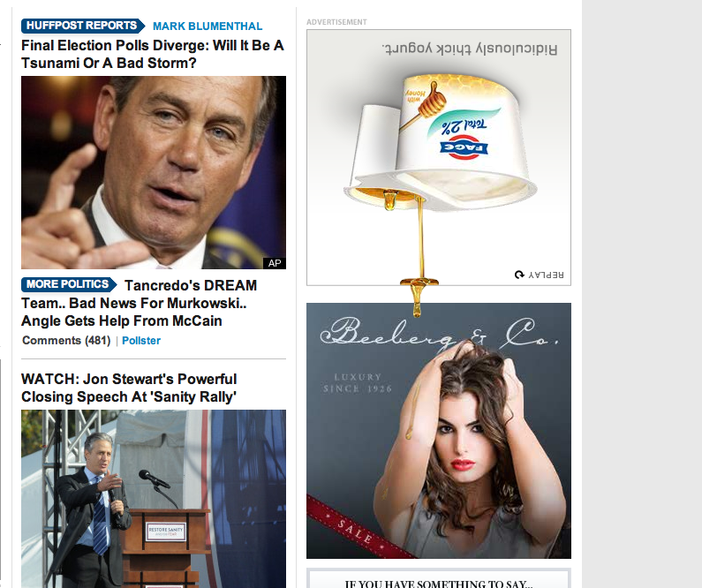
Task: Open Final Election Polls Diverge headline
Action: pos(153,54)
